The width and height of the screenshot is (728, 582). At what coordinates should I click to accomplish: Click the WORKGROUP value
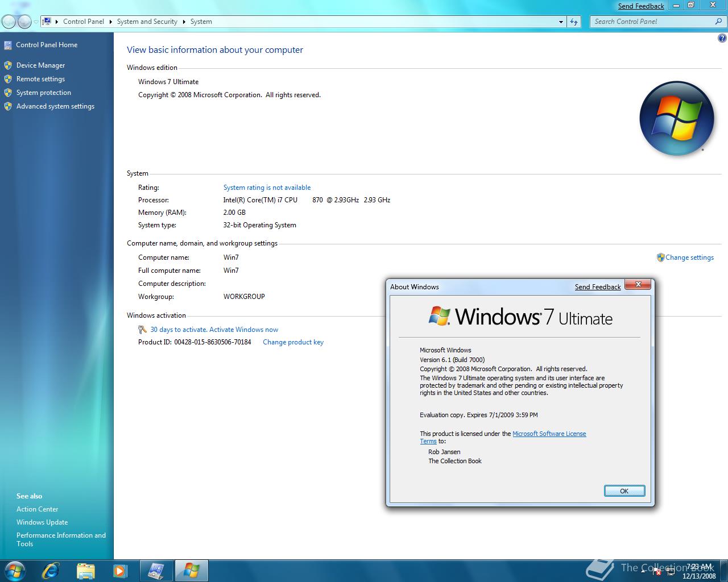(244, 297)
